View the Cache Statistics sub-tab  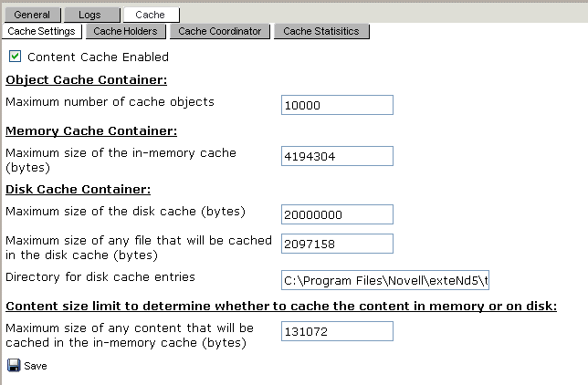tap(321, 31)
